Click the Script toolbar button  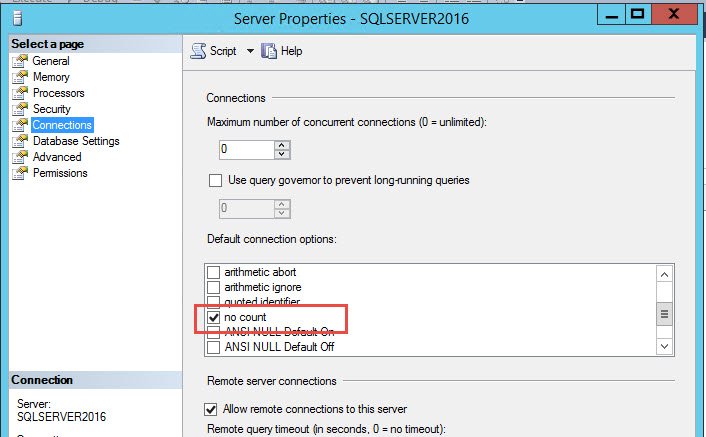tap(213, 51)
